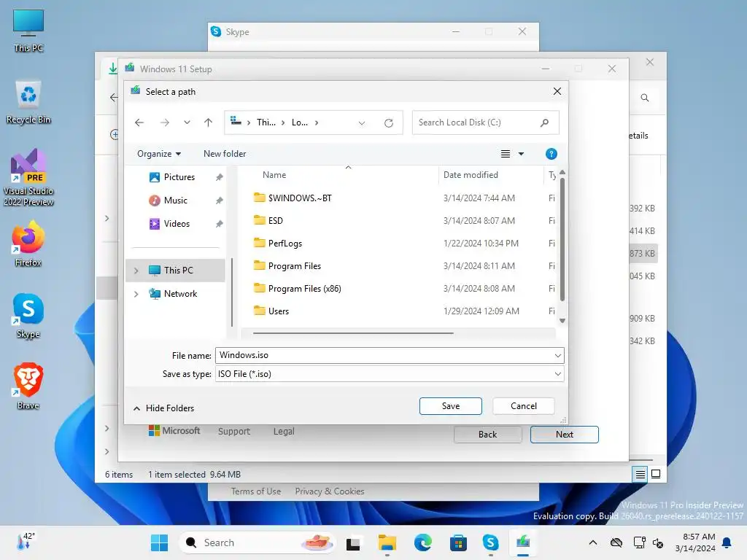Click horizontal scrollbar under file list
747x560 pixels.
click(353, 333)
